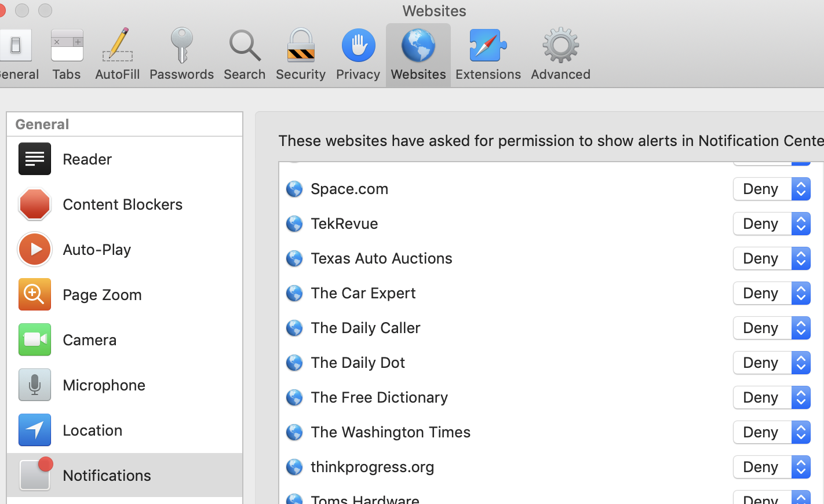Open the Deny dropdown for Texas Auto Auctions
Image resolution: width=824 pixels, height=504 pixels.
(x=772, y=258)
